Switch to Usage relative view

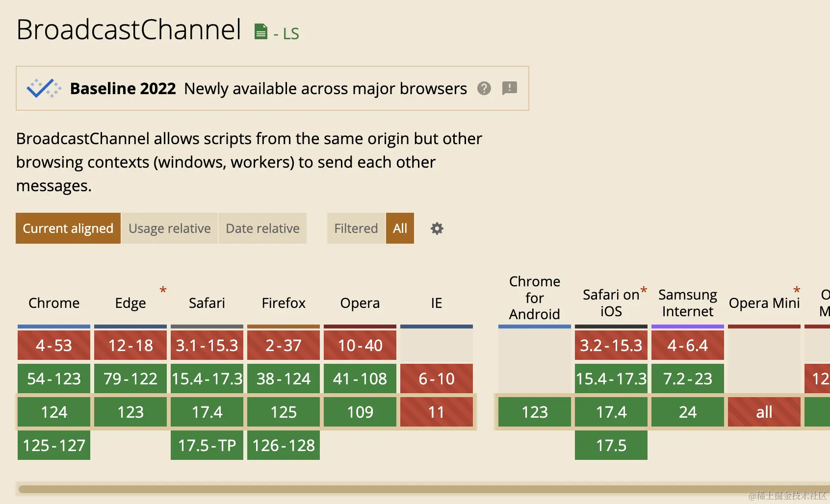click(170, 228)
